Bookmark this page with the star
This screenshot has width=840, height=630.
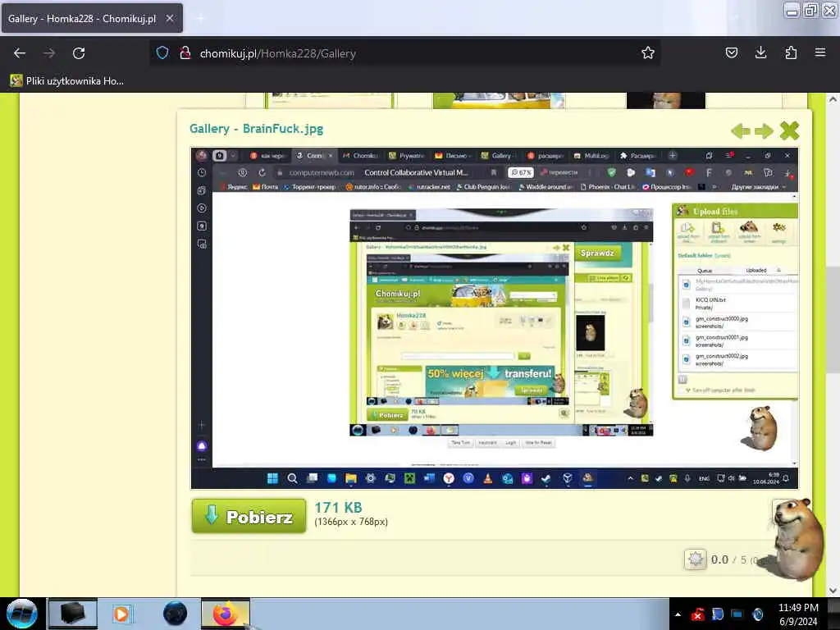(648, 53)
